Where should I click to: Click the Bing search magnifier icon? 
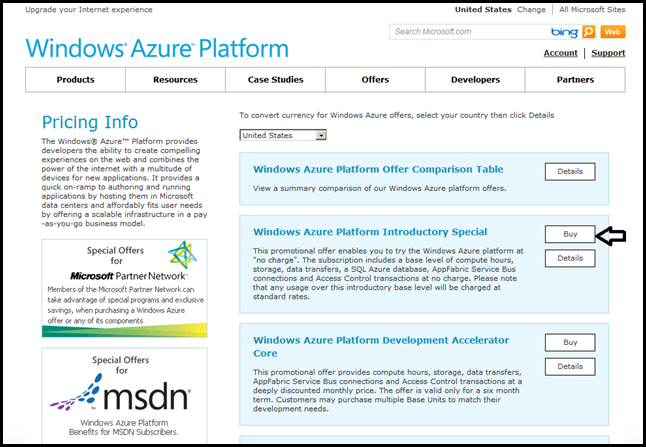[x=589, y=32]
